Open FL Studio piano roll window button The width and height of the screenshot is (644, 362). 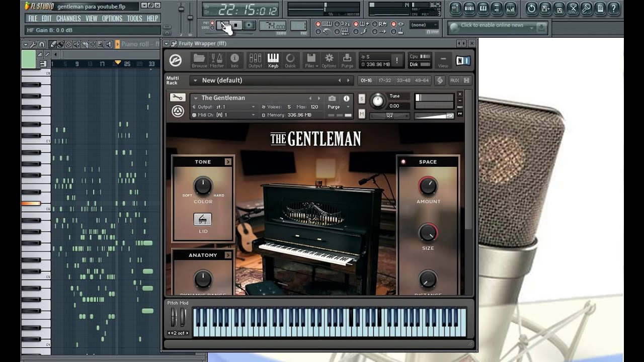[483, 8]
